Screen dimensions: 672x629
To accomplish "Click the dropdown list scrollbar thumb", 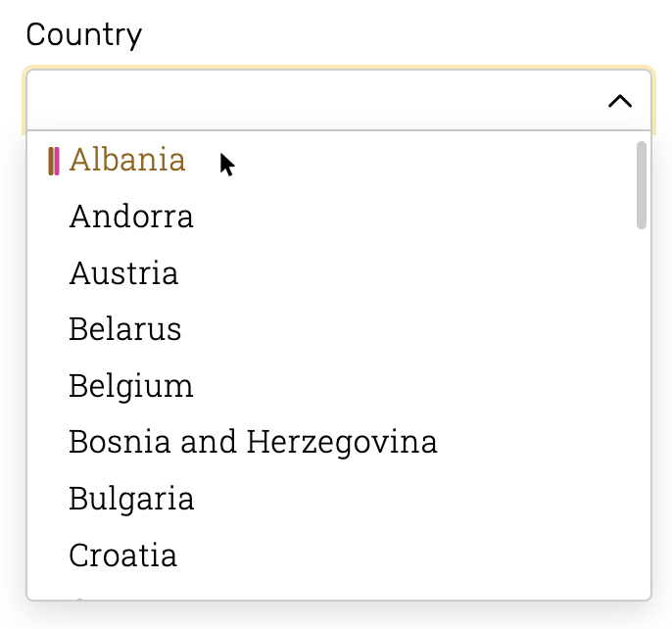I will [641, 185].
